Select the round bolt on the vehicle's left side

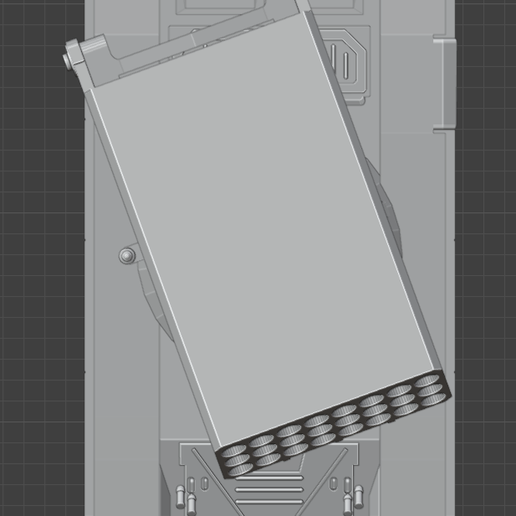coord(127,256)
